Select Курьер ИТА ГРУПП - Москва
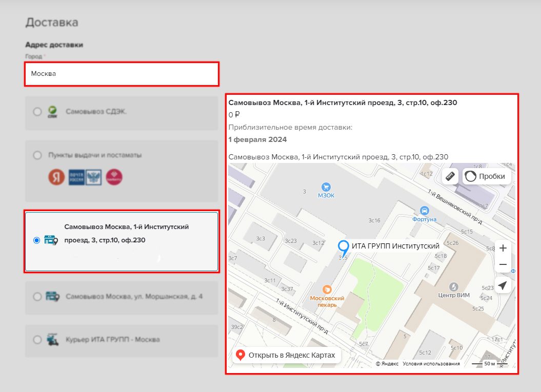Viewport: 541px width, 392px height. (x=37, y=339)
